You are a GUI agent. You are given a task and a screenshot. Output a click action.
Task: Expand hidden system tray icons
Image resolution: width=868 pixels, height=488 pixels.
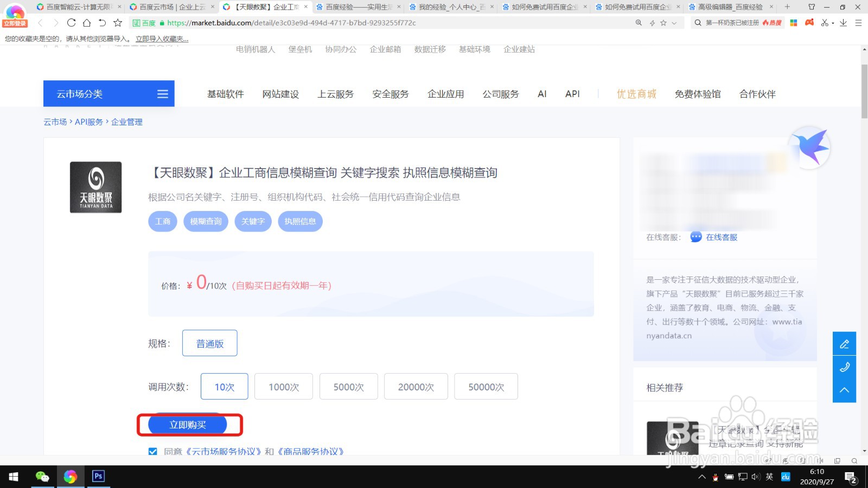click(701, 478)
